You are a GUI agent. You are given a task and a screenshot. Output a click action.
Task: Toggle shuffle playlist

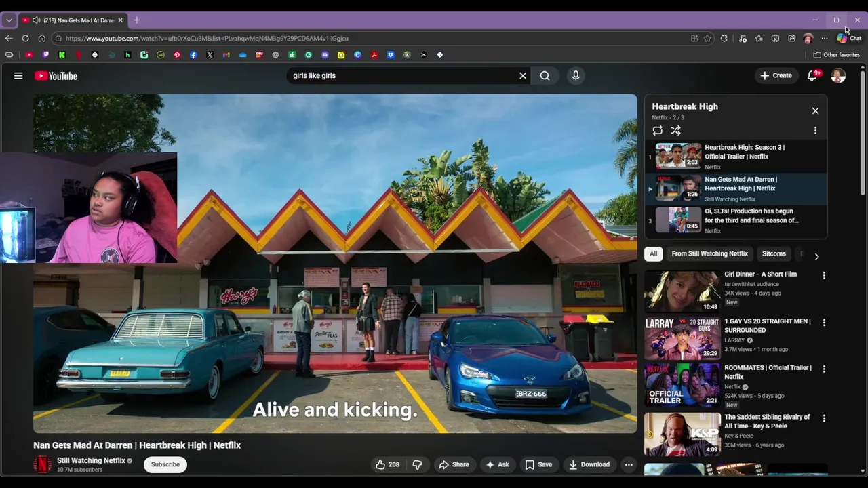coord(675,130)
